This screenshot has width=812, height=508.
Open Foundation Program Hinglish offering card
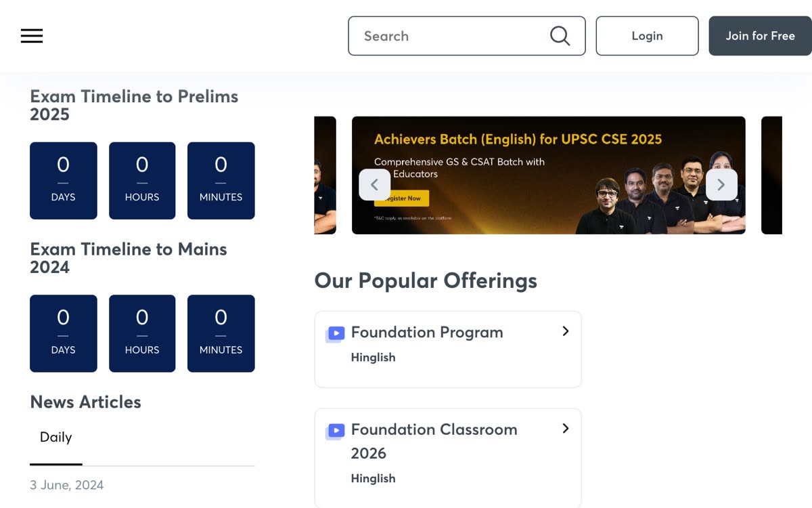click(448, 350)
